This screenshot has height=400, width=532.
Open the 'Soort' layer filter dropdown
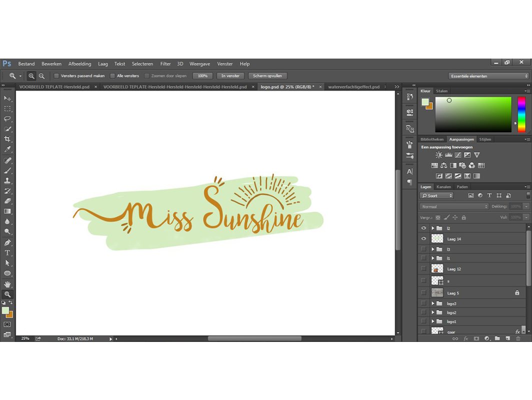click(x=436, y=196)
